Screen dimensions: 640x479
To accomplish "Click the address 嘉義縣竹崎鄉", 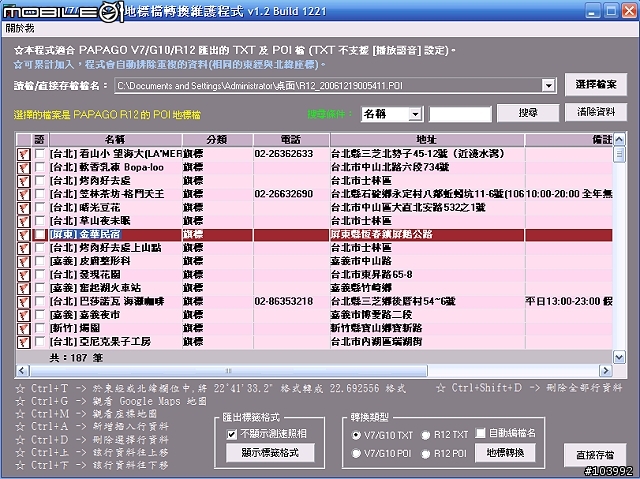I will (361, 288).
